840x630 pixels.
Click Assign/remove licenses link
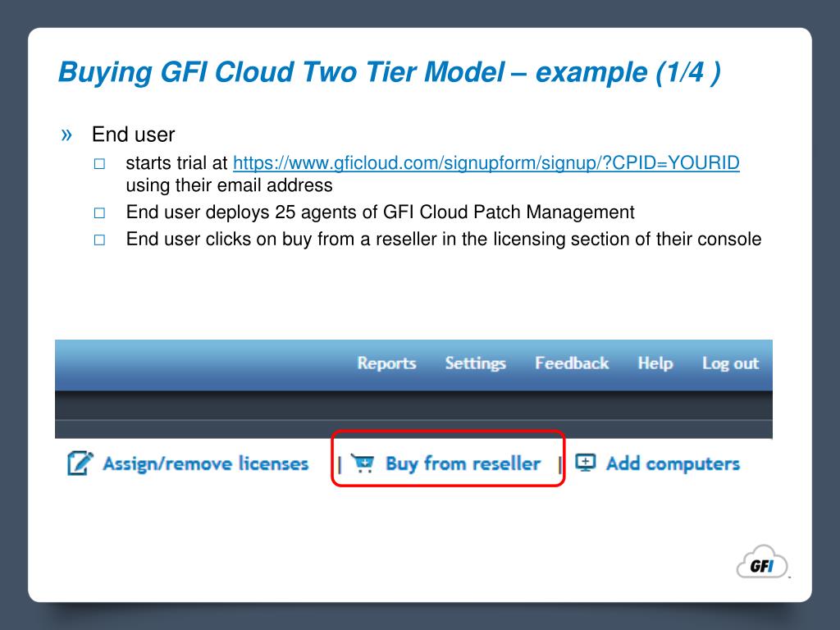click(206, 463)
